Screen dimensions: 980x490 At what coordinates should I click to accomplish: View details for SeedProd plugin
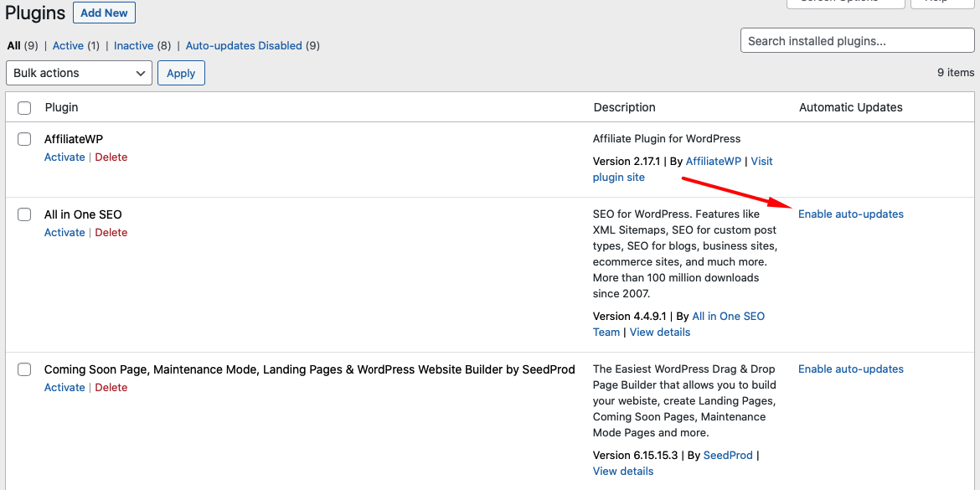point(623,471)
